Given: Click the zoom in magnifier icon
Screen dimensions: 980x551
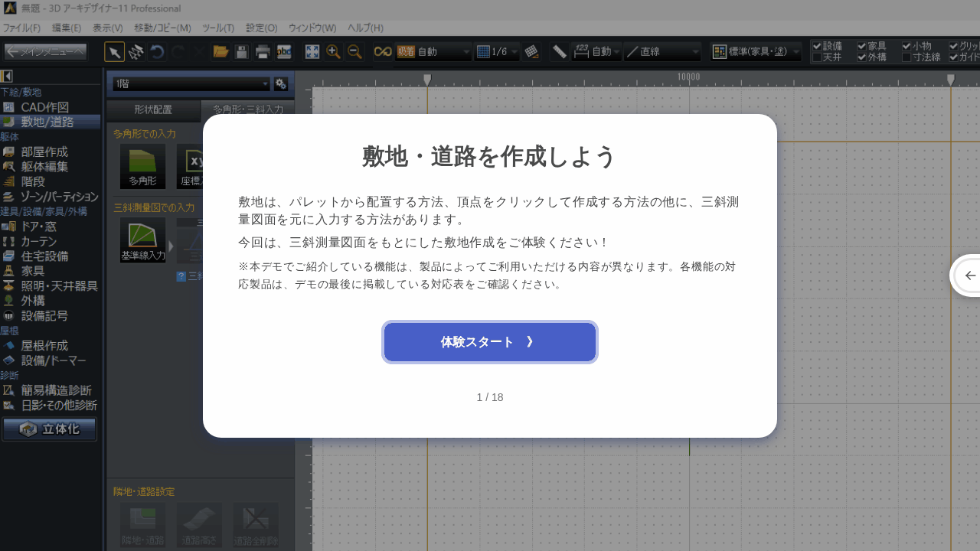Looking at the screenshot, I should point(333,52).
